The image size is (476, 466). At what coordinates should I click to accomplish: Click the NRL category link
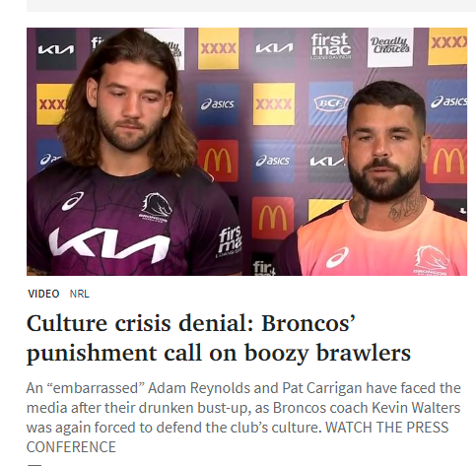coord(79,294)
